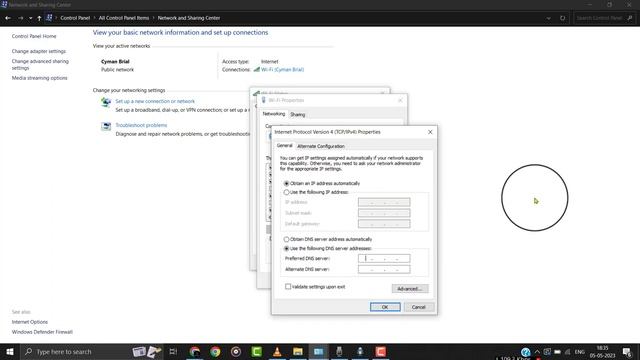Confirm IPv4 properties with OK
Screen dimensions: 640x360
(385, 307)
